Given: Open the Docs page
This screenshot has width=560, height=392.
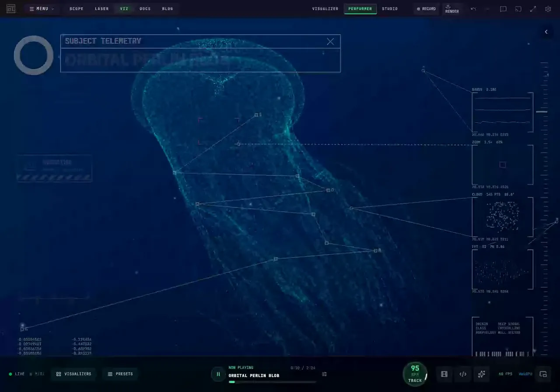Looking at the screenshot, I should [x=145, y=9].
